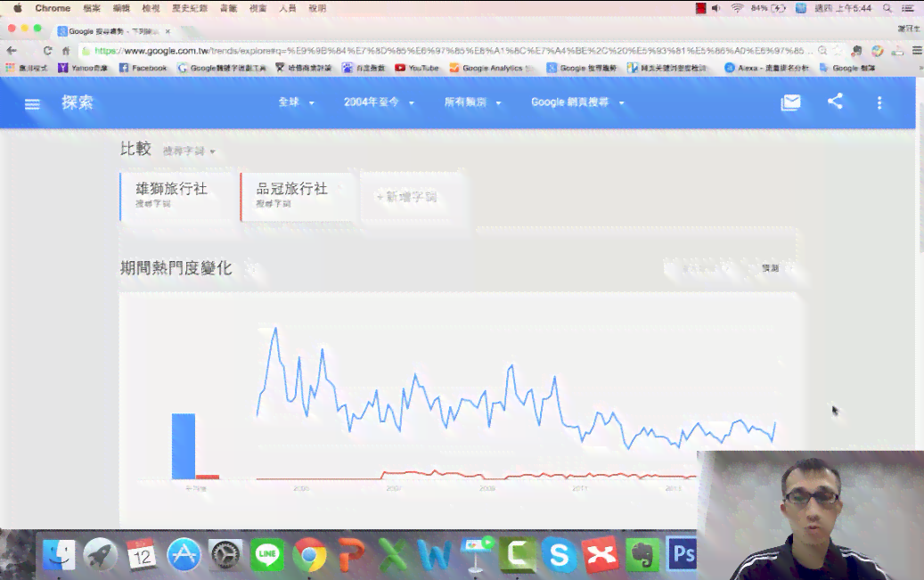The image size is (924, 580).
Task: Open YouTube bookmark
Action: pos(417,69)
